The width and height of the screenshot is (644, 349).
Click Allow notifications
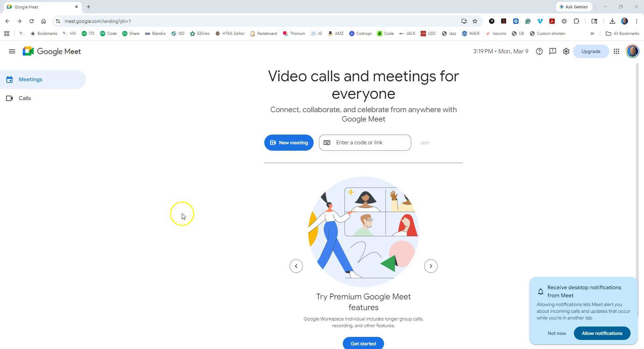602,333
